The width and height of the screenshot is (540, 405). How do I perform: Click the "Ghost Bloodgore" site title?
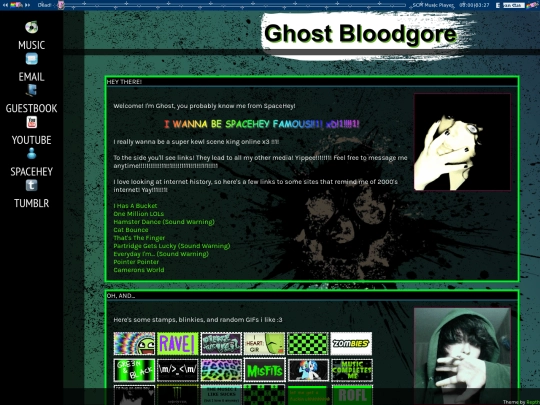coord(360,34)
